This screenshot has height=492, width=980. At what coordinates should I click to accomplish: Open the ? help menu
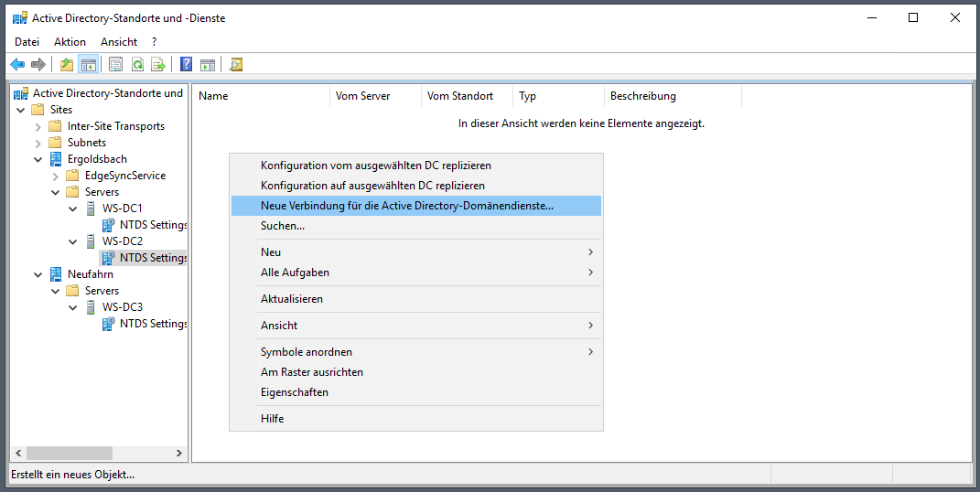click(154, 42)
